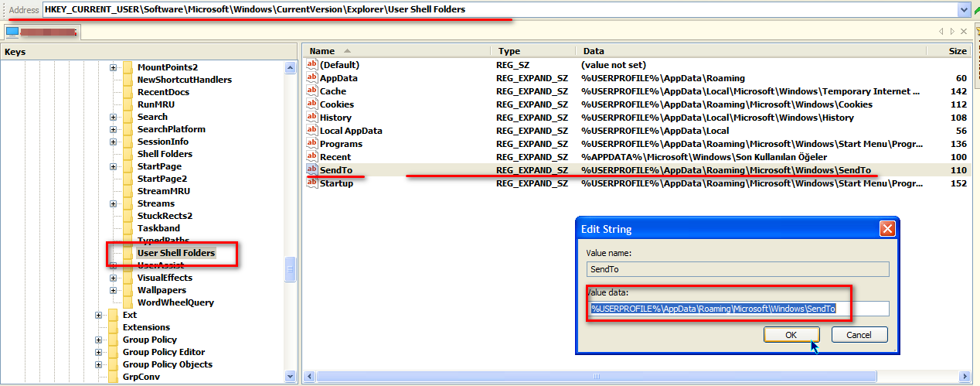Expand the VisualEffects key
The height and width of the screenshot is (386, 980).
tap(113, 278)
